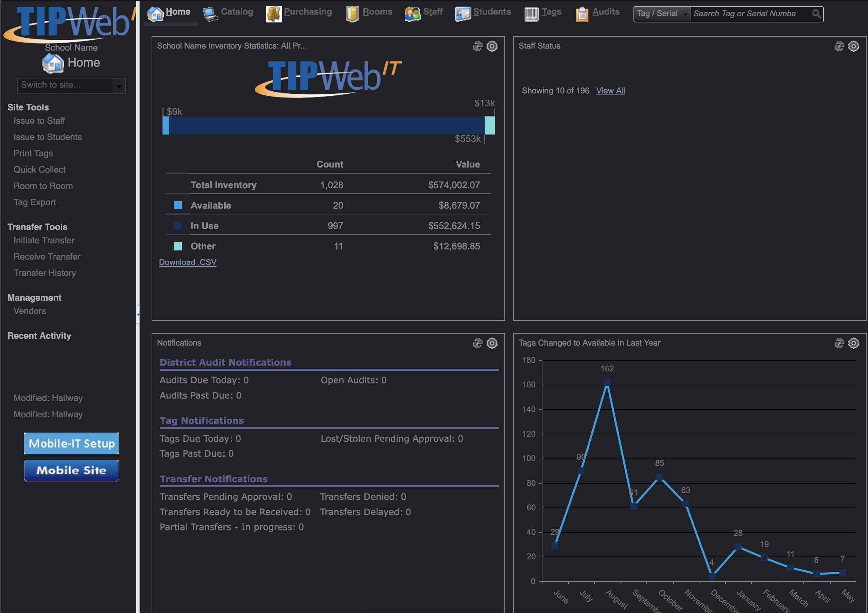Open Initiate Transfer
The height and width of the screenshot is (613, 868).
(44, 240)
